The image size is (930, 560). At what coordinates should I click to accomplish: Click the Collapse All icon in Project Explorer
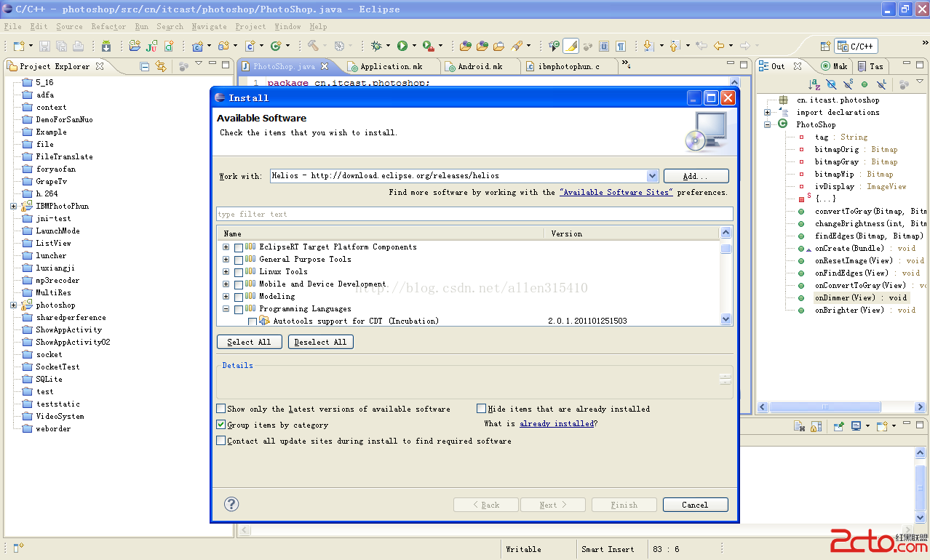pyautogui.click(x=145, y=66)
